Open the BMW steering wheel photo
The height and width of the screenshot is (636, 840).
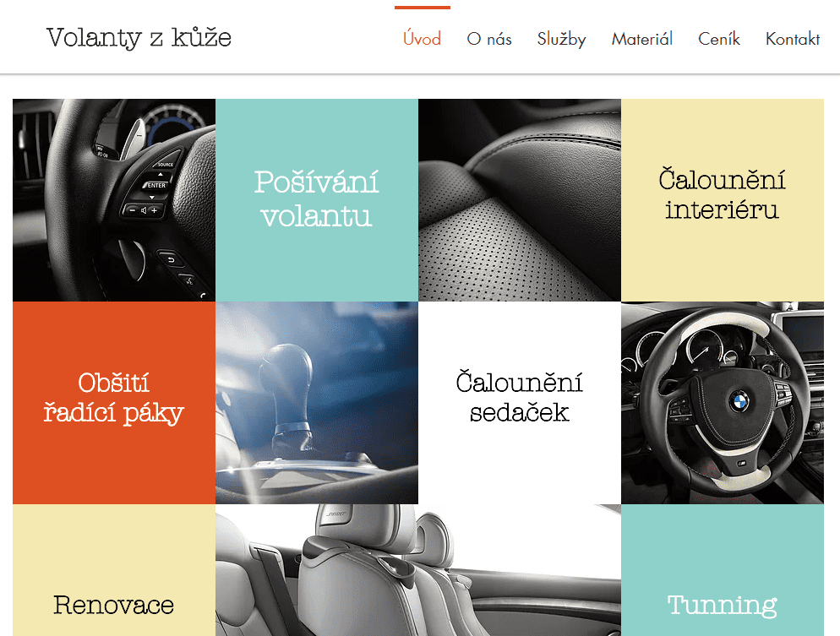pos(723,403)
